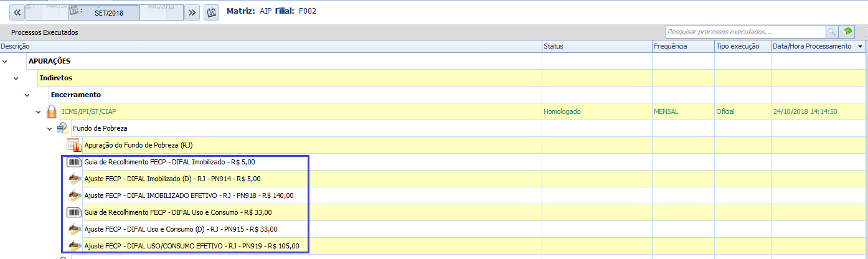
Task: Click the search field for executed processes
Action: [745, 32]
